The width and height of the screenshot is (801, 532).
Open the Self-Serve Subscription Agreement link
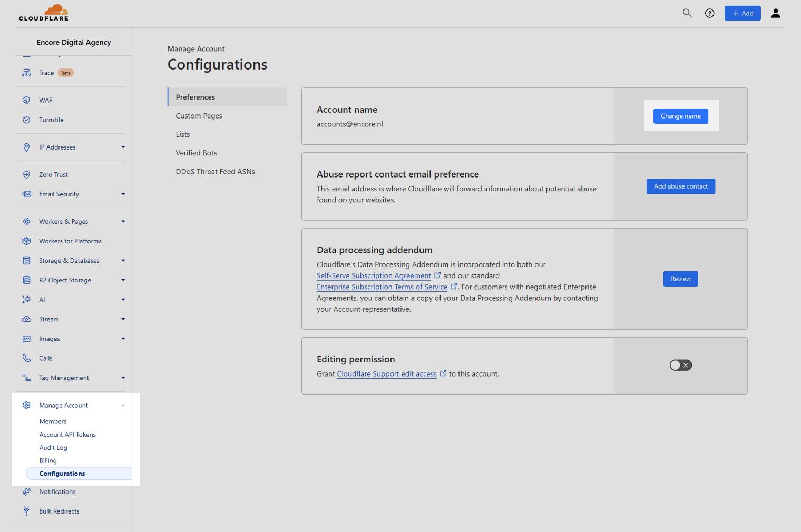374,275
